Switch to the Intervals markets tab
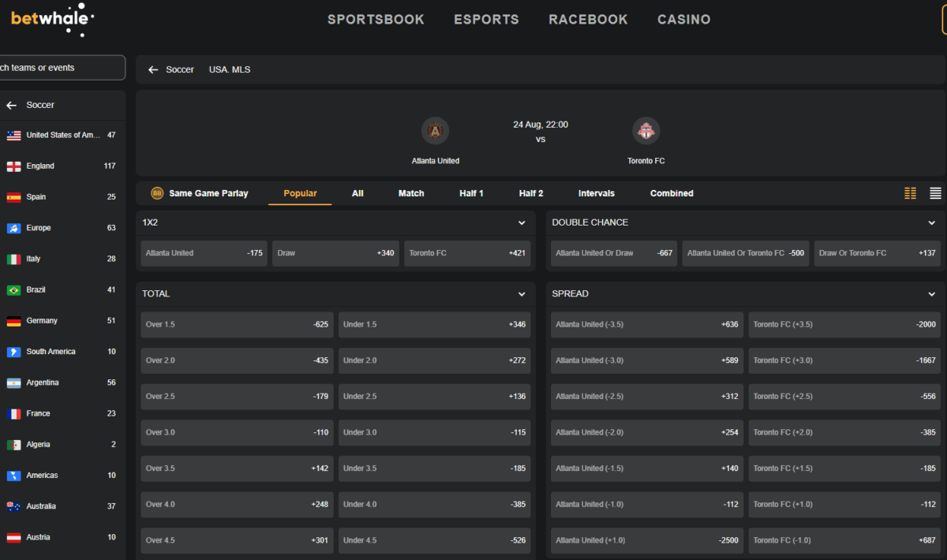 coord(597,193)
